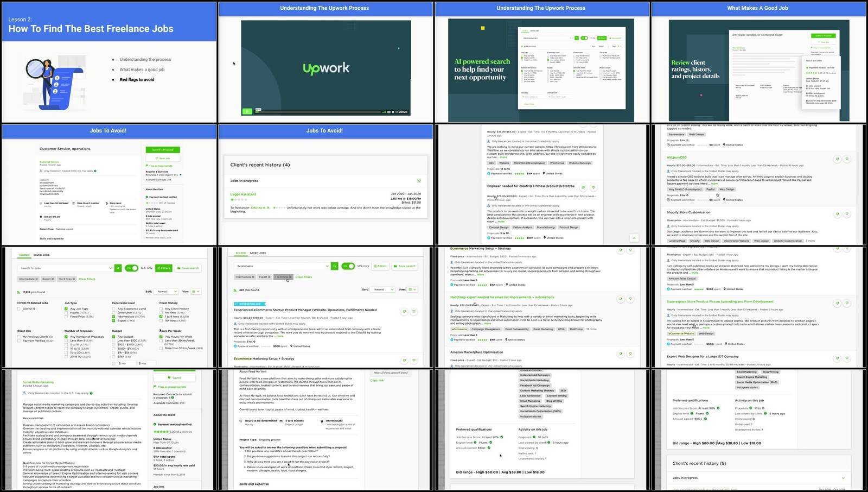Viewport: 868px width, 492px height.
Task: Check the Payment Verified client info checkbox
Action: [19, 341]
